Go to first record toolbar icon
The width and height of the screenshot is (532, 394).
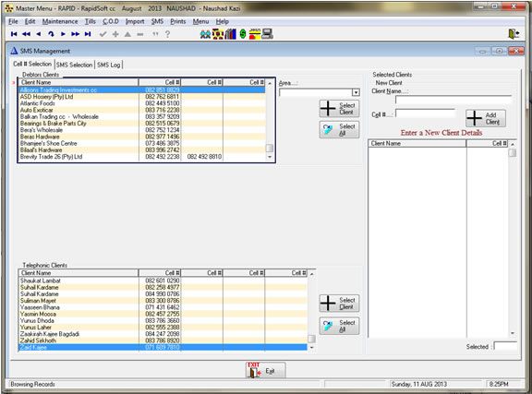(x=14, y=34)
